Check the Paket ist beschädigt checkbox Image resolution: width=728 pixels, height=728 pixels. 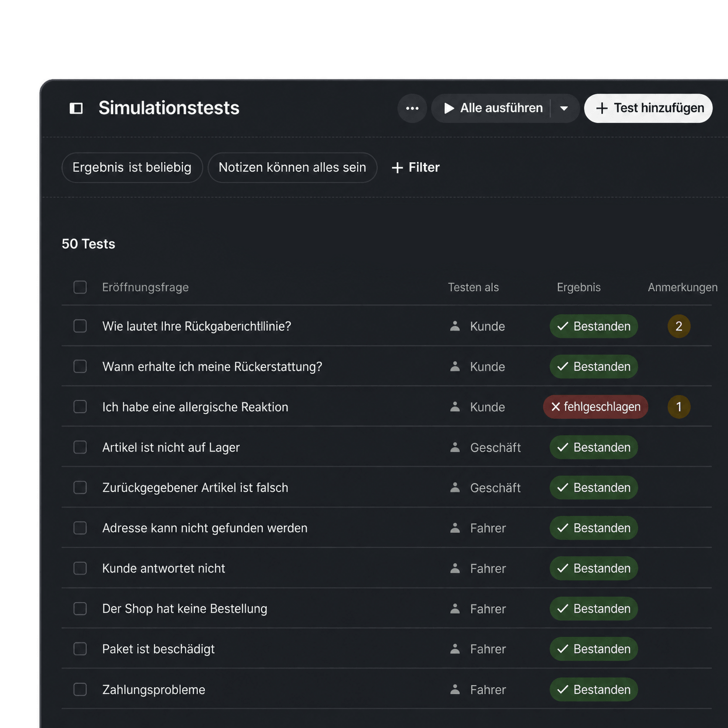[80, 649]
